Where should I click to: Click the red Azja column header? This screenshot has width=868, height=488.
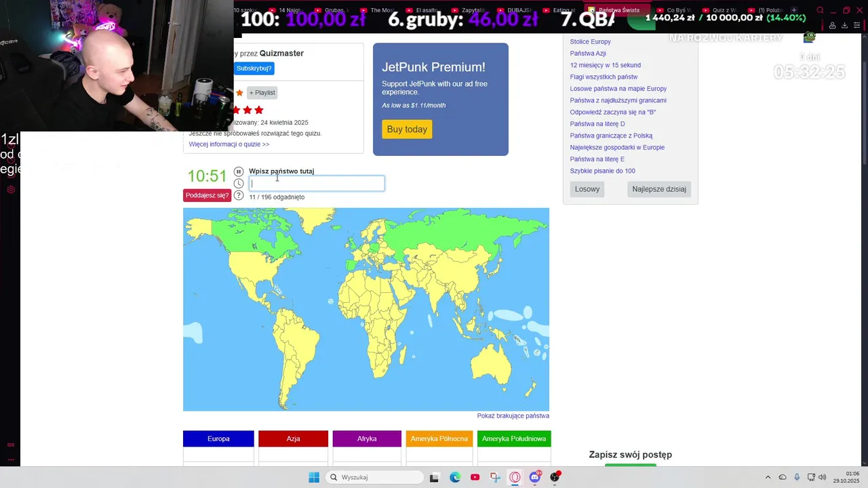[x=293, y=439]
